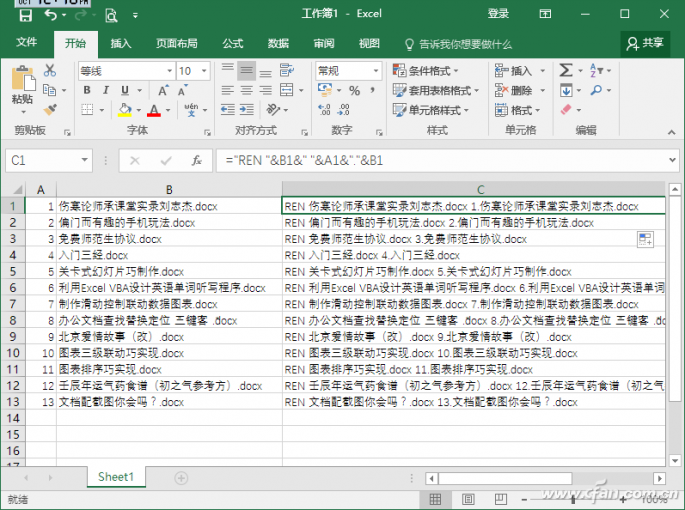This screenshot has height=510, width=685.
Task: Click the Insert Function fx button
Action: pos(197,161)
